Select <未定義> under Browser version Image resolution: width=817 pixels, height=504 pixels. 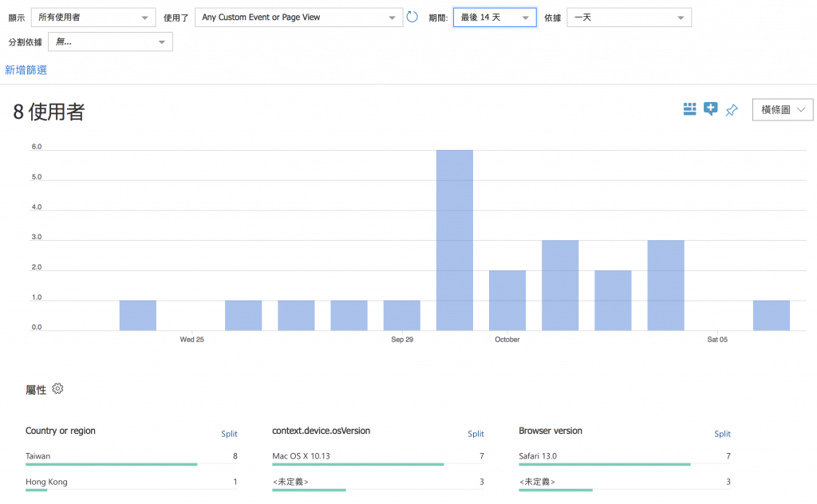click(x=624, y=482)
